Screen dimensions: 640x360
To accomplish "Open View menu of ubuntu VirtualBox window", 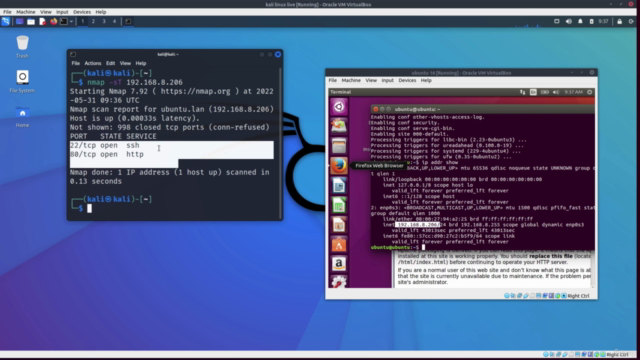I will click(x=371, y=80).
